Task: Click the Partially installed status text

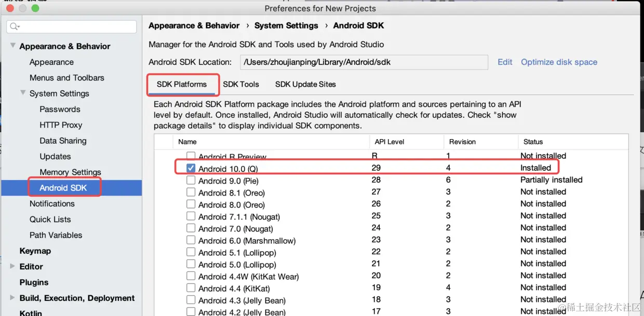Action: pyautogui.click(x=552, y=180)
